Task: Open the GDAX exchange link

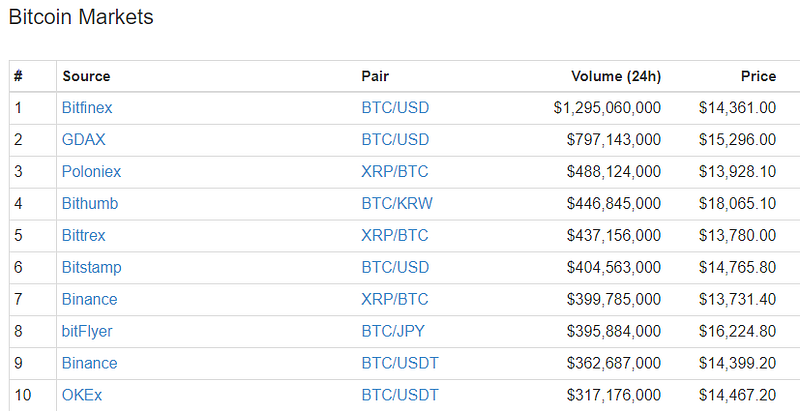Action: [x=84, y=140]
